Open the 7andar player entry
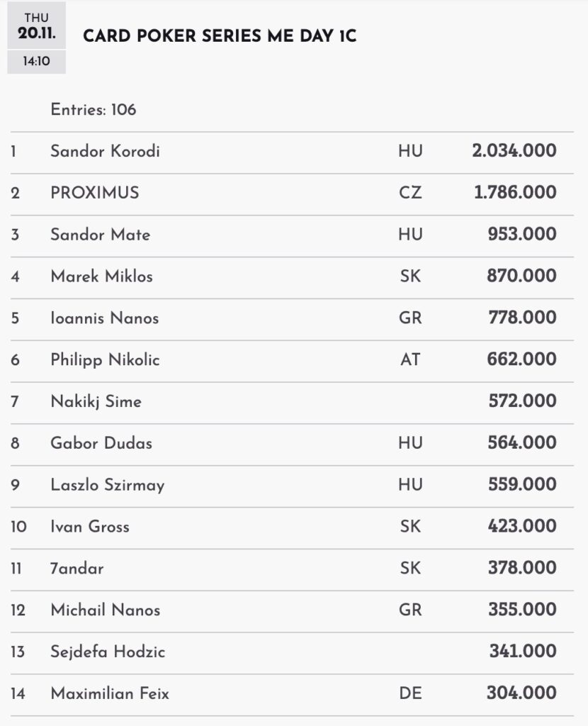Image resolution: width=588 pixels, height=726 pixels. 77,569
